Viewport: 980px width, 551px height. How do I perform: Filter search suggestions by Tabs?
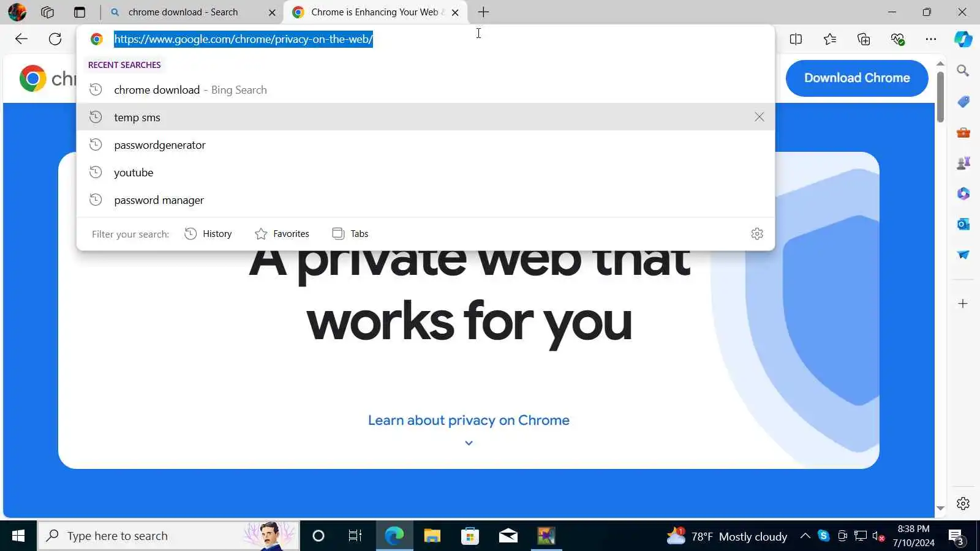point(350,234)
